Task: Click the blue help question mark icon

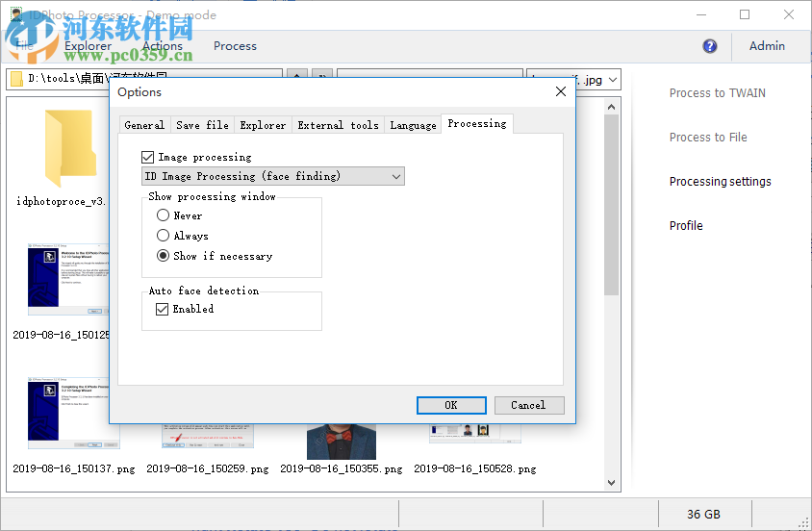Action: [x=709, y=46]
